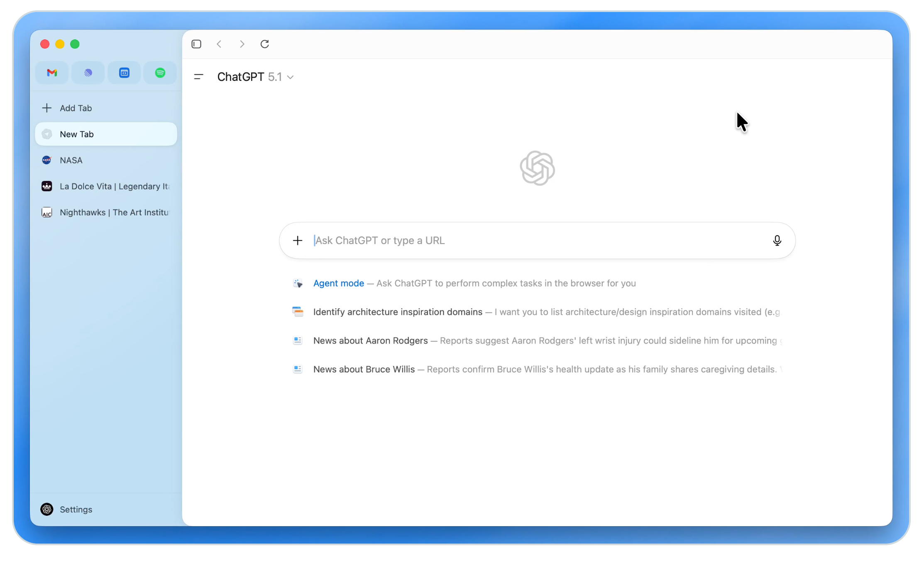The image size is (924, 561).
Task: Open the Spotify pinned tab
Action: [x=160, y=73]
